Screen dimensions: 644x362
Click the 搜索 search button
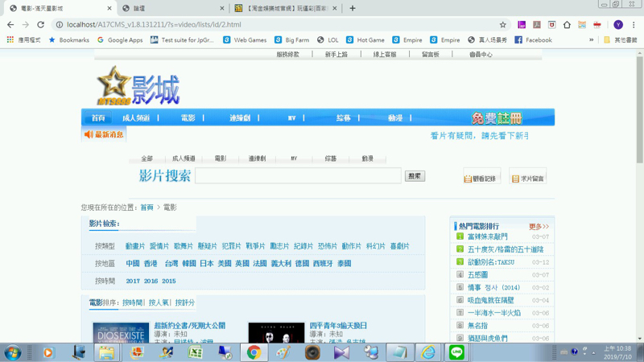click(x=415, y=176)
